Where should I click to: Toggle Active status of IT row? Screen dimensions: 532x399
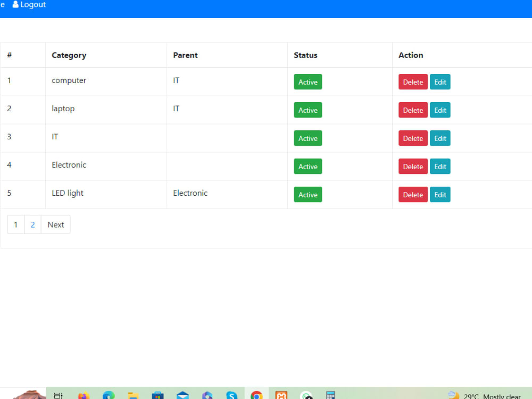[x=307, y=138]
